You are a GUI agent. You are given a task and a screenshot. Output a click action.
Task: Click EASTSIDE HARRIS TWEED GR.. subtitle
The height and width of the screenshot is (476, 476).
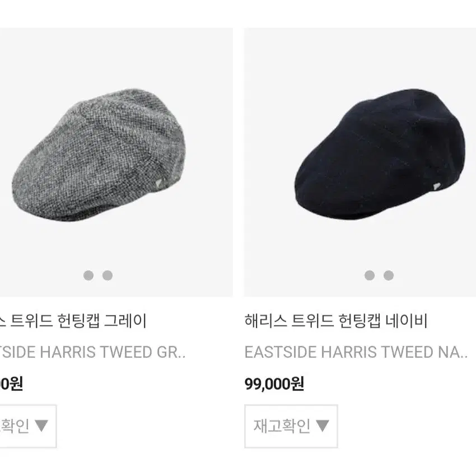click(x=92, y=352)
